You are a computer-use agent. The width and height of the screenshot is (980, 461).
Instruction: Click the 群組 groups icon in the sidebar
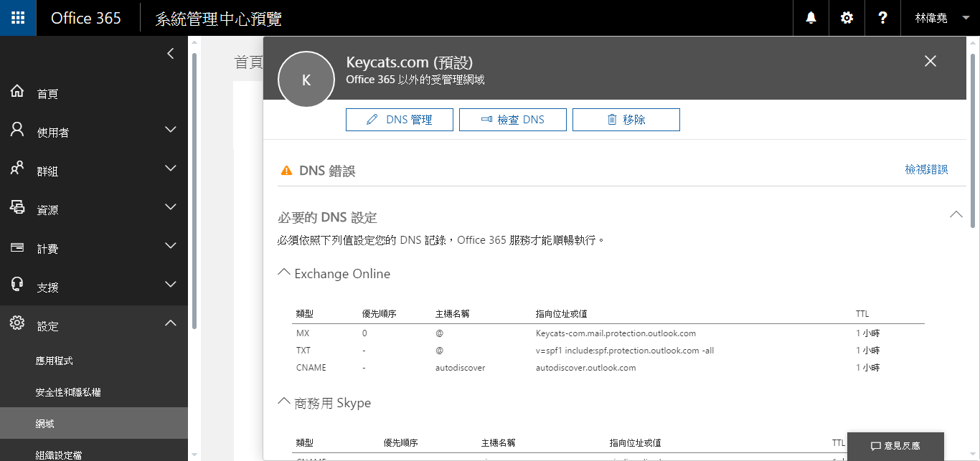click(x=17, y=168)
